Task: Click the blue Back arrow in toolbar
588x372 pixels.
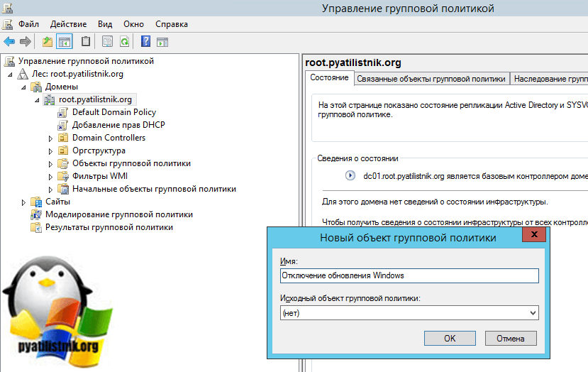Action: [x=9, y=42]
